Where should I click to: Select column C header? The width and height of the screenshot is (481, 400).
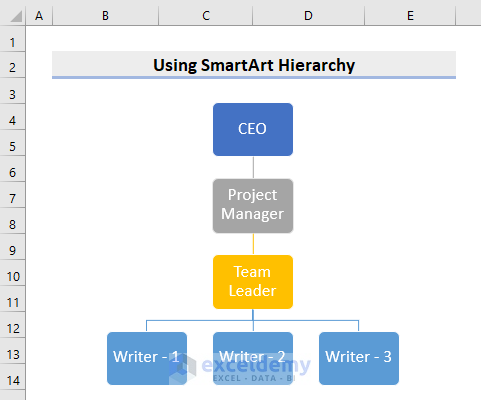[206, 15]
